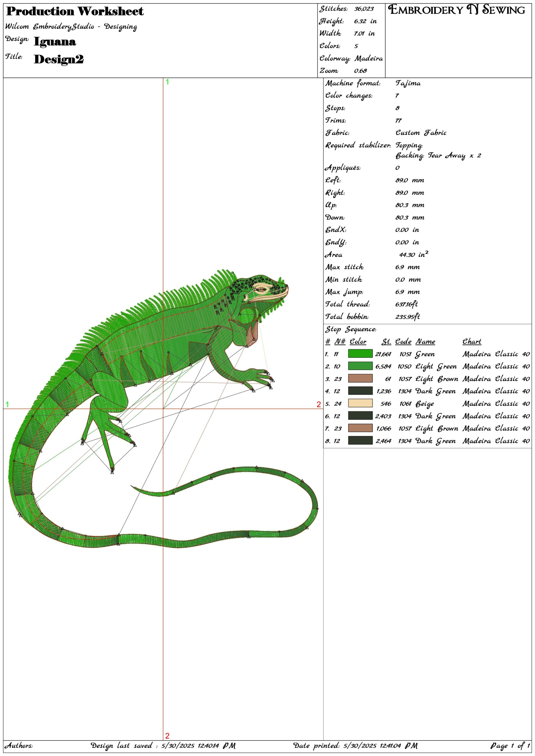Click the 'EndY:' label
Screen dimensions: 535x756
click(336, 242)
